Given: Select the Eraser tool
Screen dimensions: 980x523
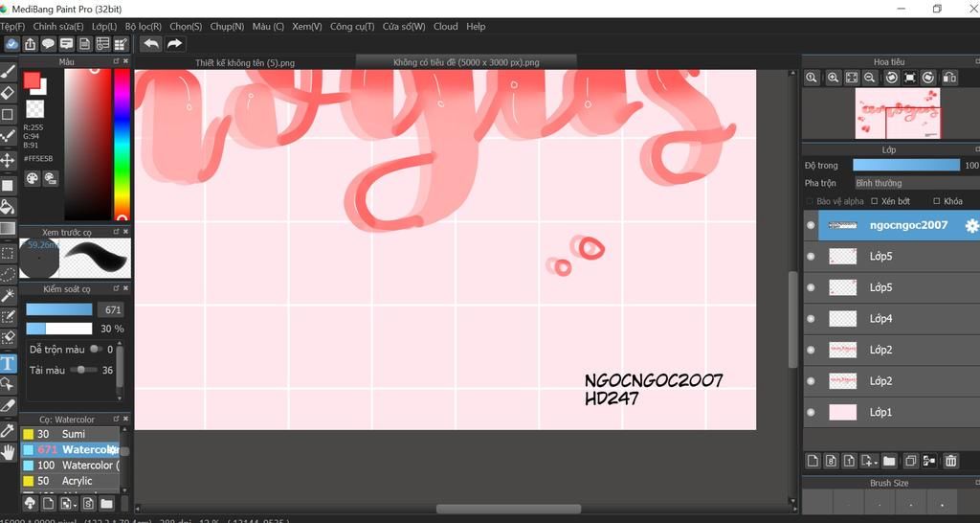Looking at the screenshot, I should coord(8,94).
